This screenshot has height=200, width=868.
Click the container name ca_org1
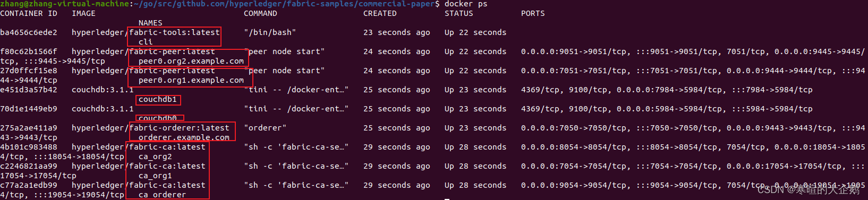155,176
